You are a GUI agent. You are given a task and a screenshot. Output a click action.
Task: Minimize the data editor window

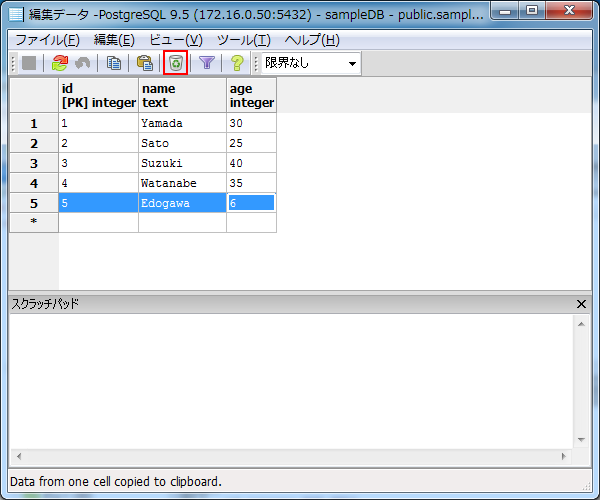[x=505, y=11]
